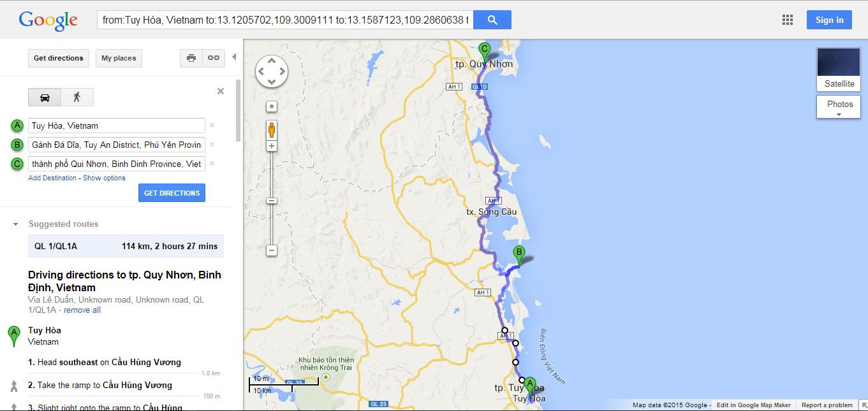The height and width of the screenshot is (411, 868).
Task: Click map marker A at Tuy Hòa
Action: (x=531, y=386)
